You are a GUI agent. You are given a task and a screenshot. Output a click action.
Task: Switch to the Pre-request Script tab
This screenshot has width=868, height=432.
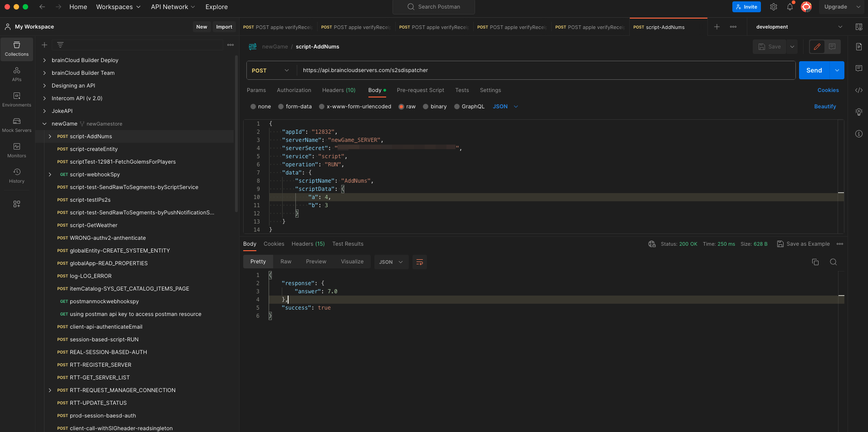[421, 90]
